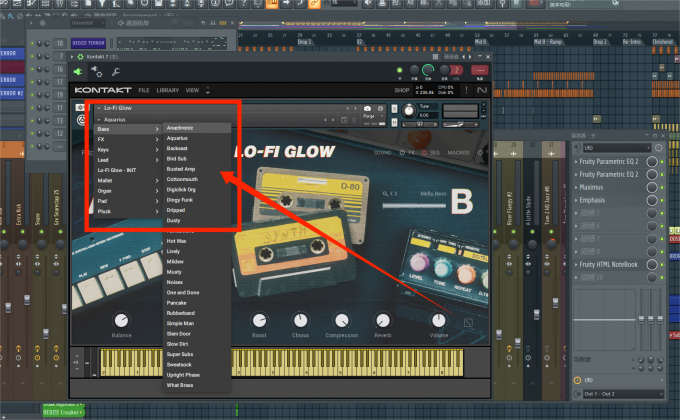Click the trash icon in Aquarius row
Viewport: 680px width, 420px height.
[354, 120]
